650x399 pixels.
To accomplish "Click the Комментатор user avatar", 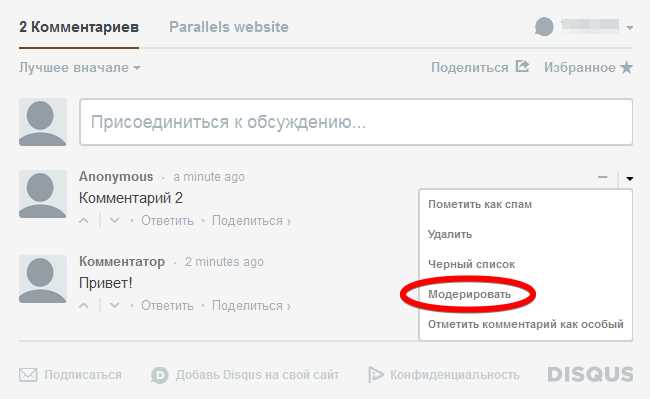I will coord(42,279).
